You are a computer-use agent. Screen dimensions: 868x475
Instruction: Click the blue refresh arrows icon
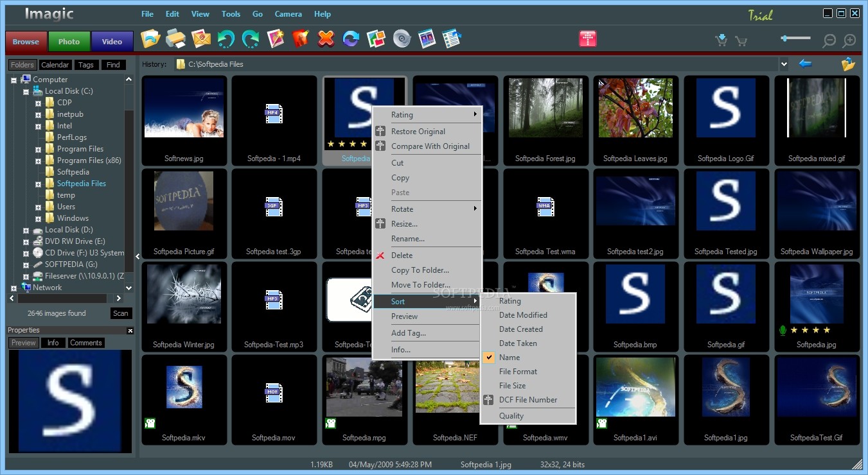point(351,39)
